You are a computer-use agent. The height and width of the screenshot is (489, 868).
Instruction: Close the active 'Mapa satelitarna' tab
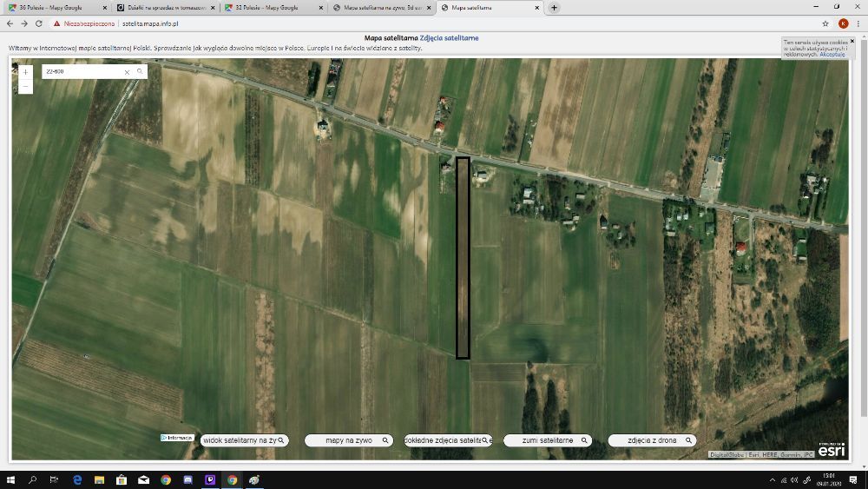(x=537, y=8)
